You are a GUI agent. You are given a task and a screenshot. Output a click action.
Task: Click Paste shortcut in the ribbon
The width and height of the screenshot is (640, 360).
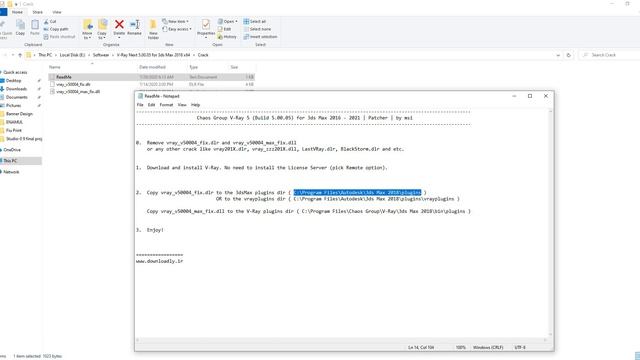coord(60,37)
